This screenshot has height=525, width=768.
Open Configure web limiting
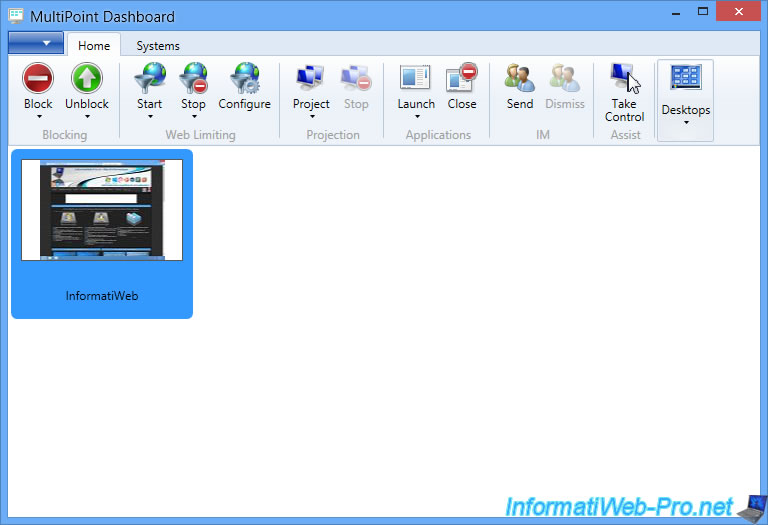(244, 79)
